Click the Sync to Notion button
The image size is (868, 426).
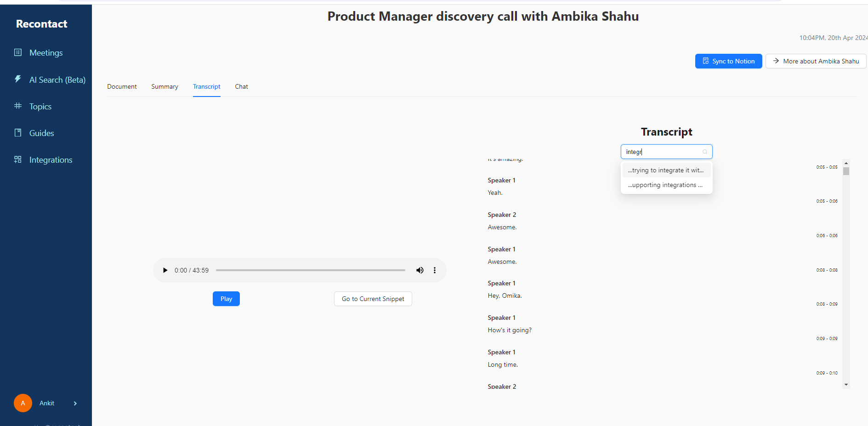pyautogui.click(x=728, y=61)
